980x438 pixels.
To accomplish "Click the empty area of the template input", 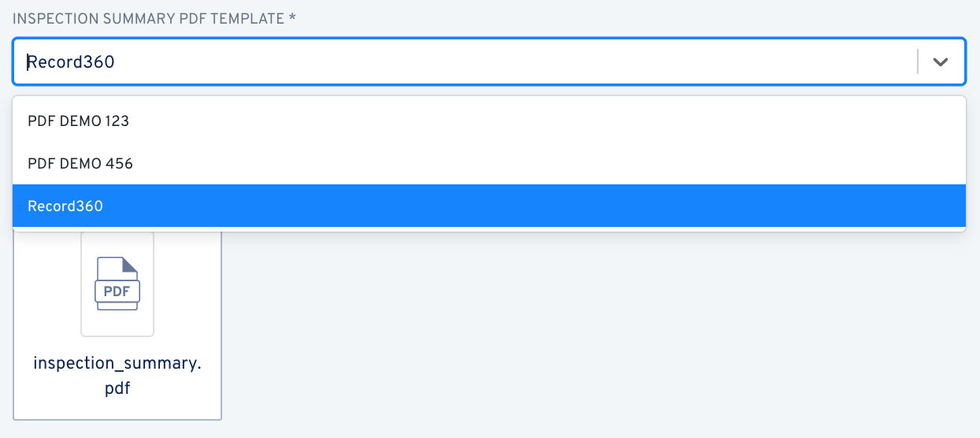I will tap(512, 62).
